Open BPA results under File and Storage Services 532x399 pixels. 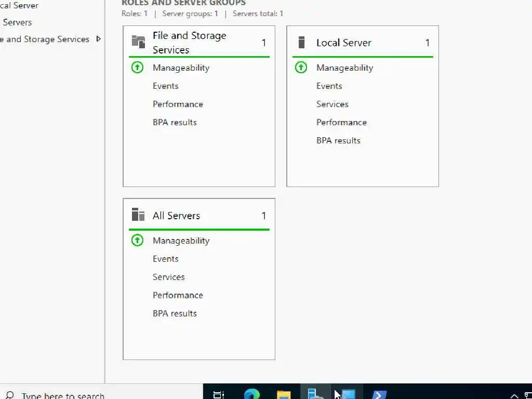(x=175, y=123)
